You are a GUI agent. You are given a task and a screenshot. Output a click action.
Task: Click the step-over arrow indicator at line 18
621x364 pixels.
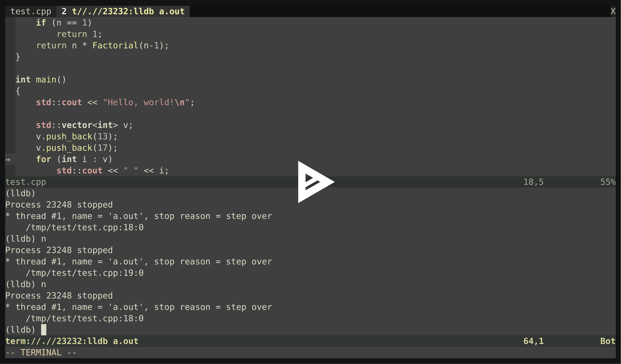(8, 160)
